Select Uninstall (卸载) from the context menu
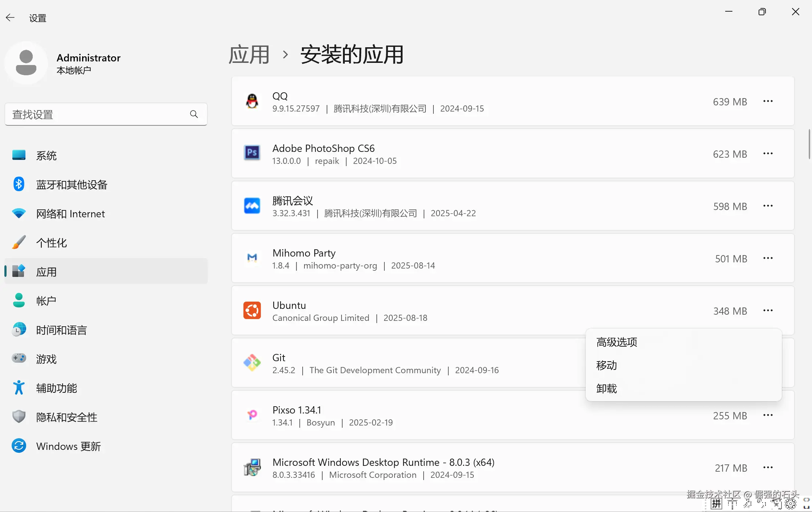This screenshot has width=812, height=512. (606, 388)
